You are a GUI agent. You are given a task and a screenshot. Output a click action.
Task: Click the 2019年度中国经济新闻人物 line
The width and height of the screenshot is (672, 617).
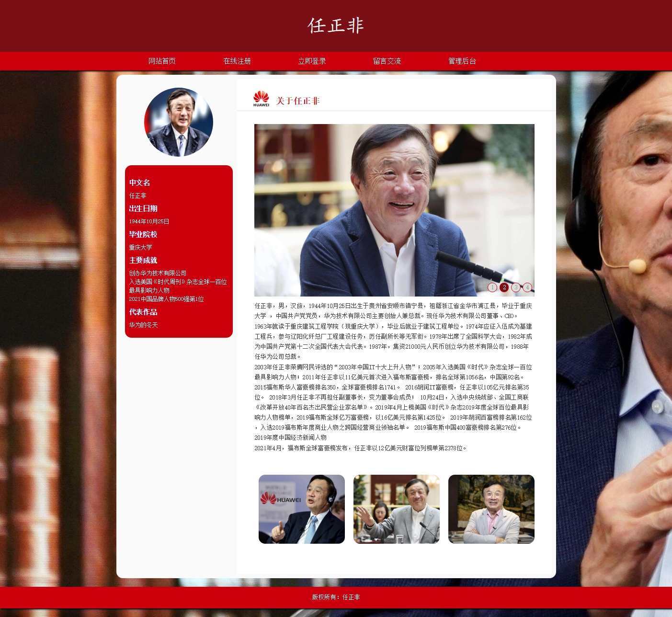290,437
